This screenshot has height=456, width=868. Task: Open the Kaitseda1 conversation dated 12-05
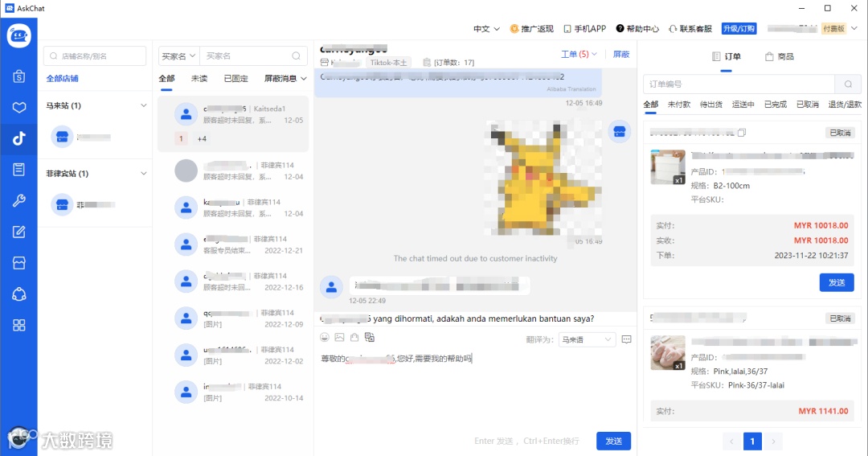pos(233,124)
